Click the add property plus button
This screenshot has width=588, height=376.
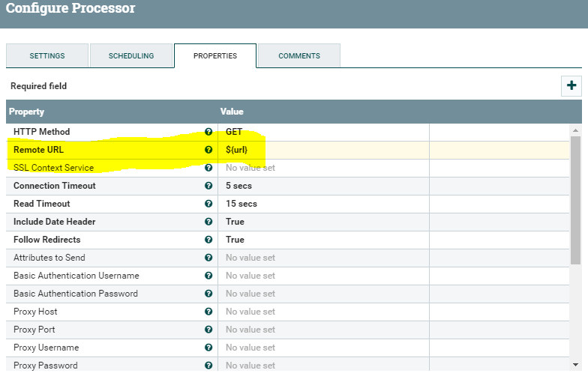[x=571, y=85]
